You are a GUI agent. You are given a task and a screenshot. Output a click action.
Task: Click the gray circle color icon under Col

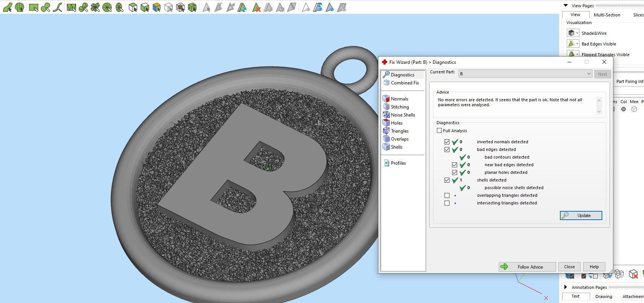coord(623,109)
